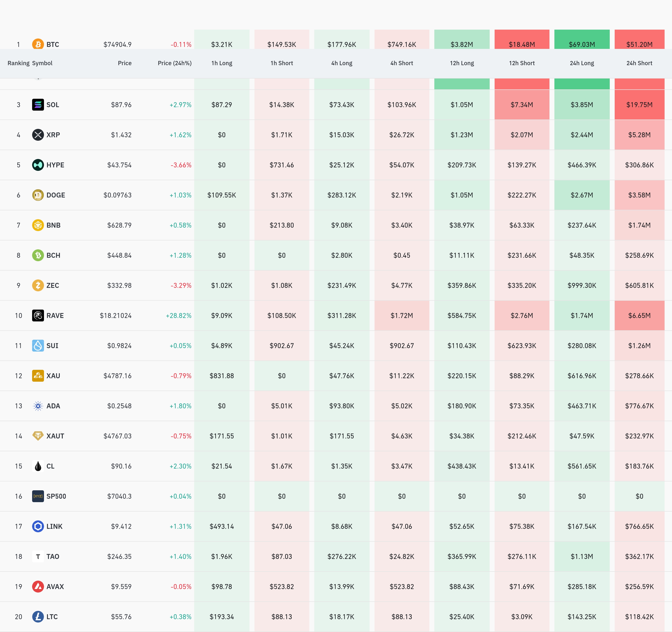Click the Dogecoin DOGE icon

tap(38, 195)
